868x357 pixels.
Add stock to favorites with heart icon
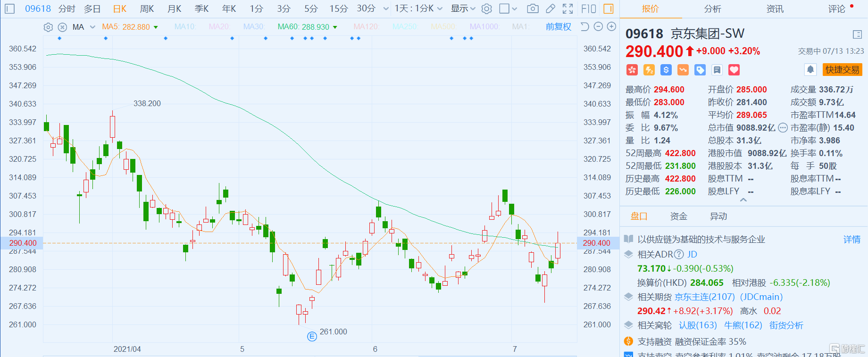(x=734, y=70)
